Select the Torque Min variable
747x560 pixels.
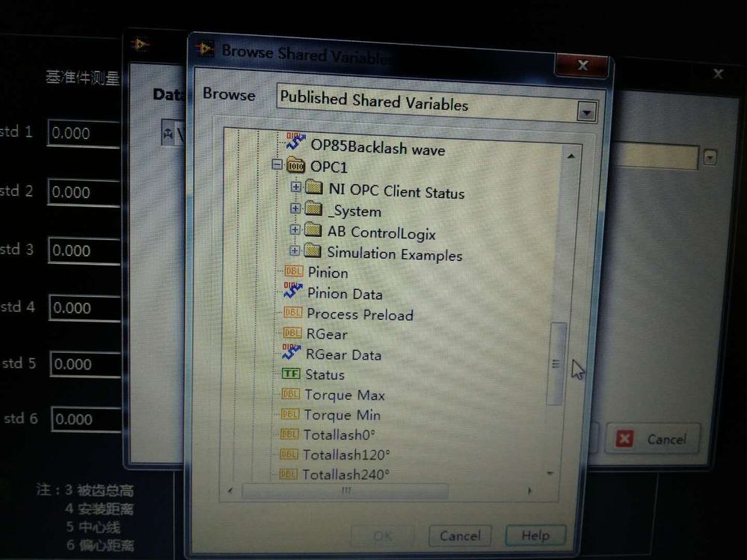[x=342, y=415]
